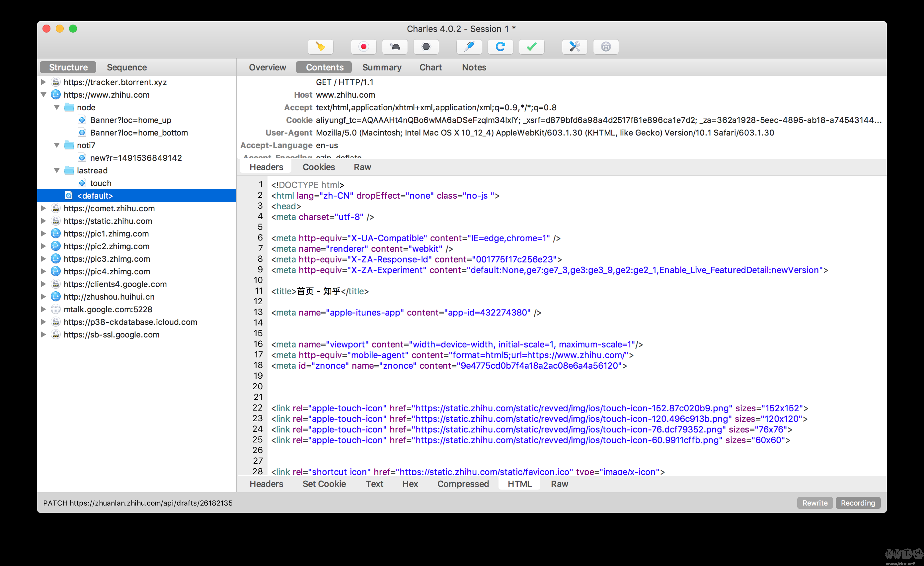Viewport: 924px width, 566px height.
Task: Select the Summary tab
Action: tap(381, 67)
